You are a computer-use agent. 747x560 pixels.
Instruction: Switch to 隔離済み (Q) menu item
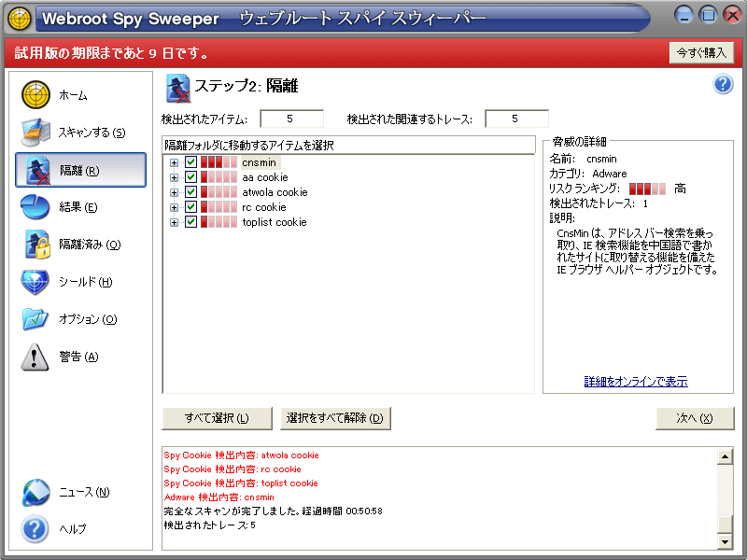click(90, 245)
